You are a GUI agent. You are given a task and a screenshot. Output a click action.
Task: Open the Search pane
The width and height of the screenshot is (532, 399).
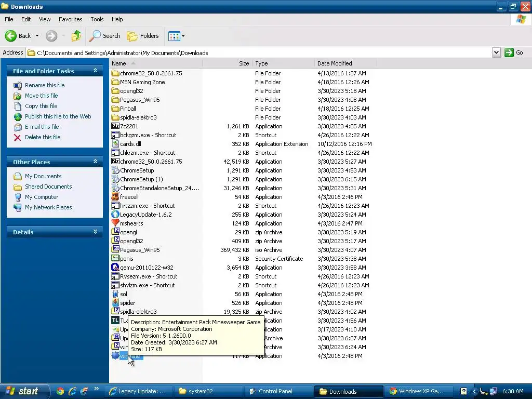[105, 36]
